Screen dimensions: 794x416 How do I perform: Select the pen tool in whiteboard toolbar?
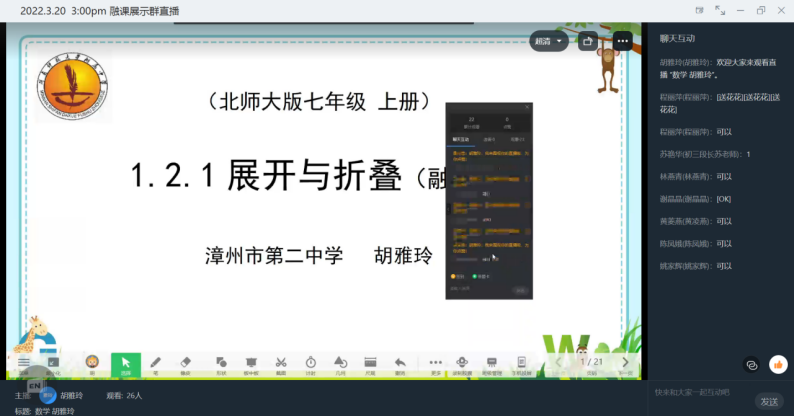click(x=155, y=363)
